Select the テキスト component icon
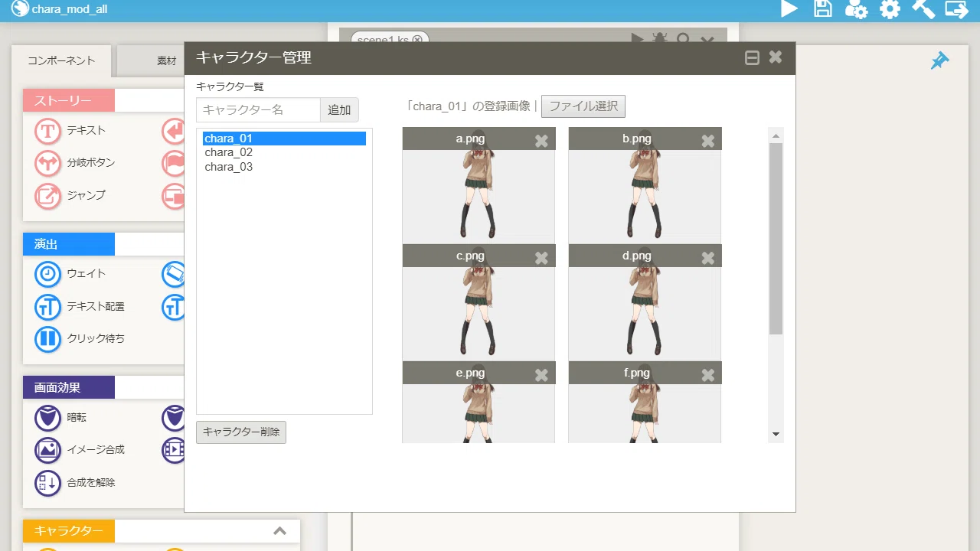 [47, 131]
